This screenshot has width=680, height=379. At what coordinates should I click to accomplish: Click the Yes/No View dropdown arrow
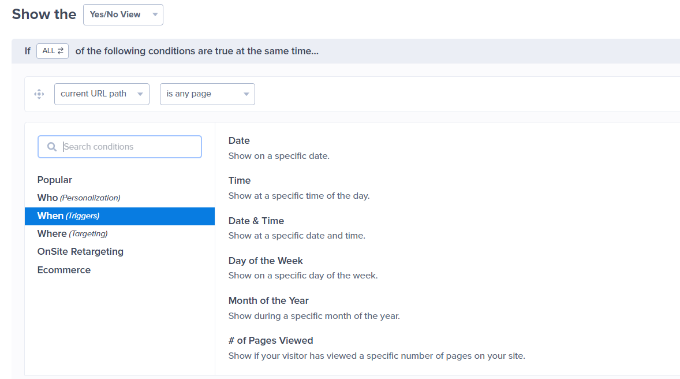point(155,15)
